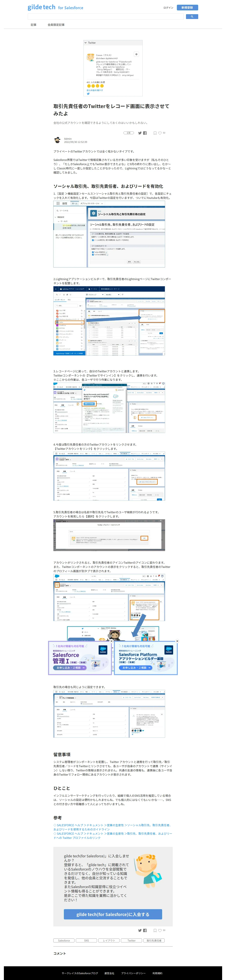This screenshot has height=980, width=226.
Task: Click the heart icon above the tag list
Action: (x=160, y=931)
